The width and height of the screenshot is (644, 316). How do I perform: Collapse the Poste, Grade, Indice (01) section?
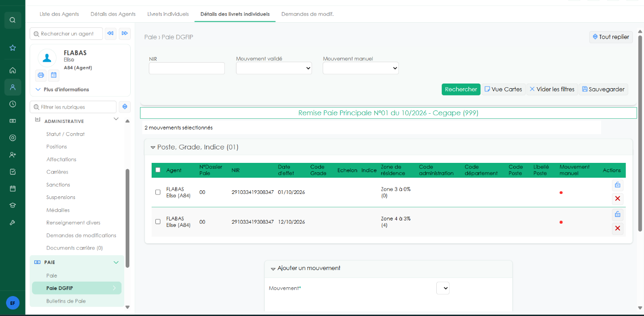[153, 148]
